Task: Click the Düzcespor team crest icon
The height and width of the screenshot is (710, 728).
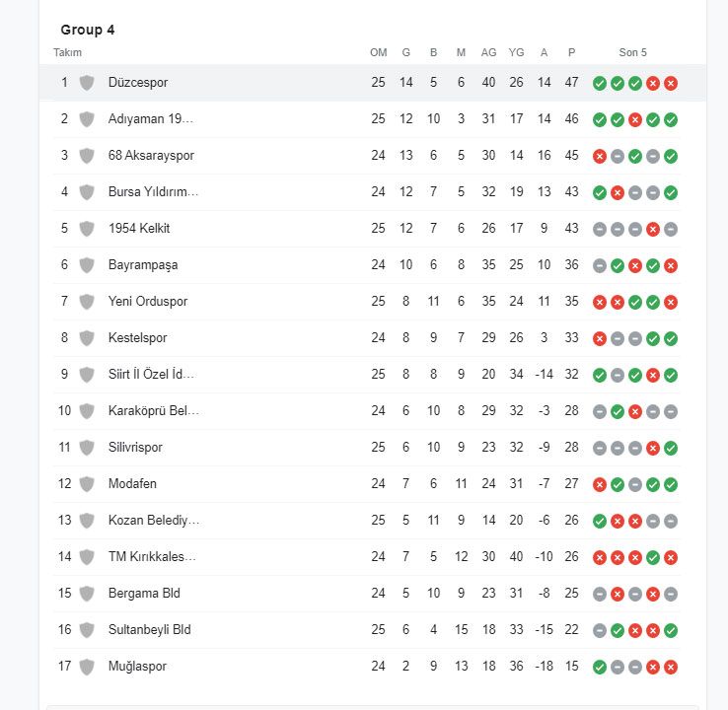Action: 87,83
